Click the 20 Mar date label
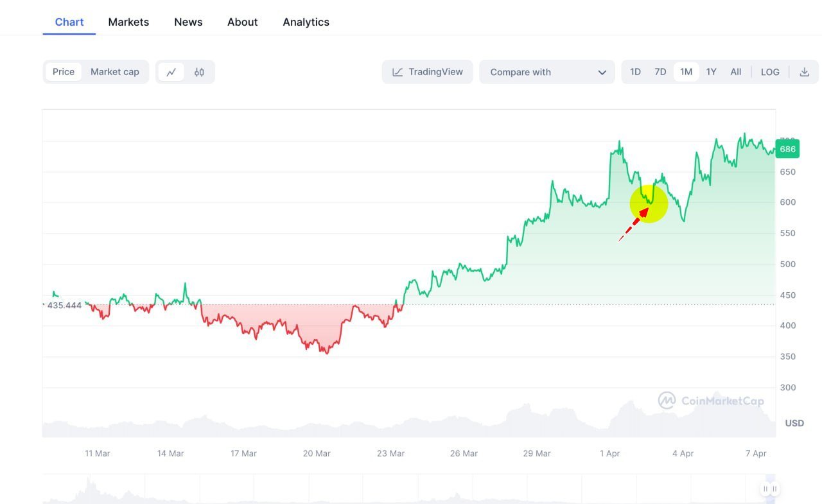Screen dimensions: 822x504 point(317,453)
